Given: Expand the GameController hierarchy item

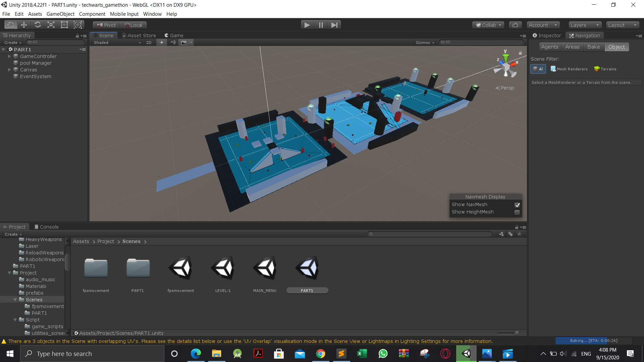Looking at the screenshot, I should point(9,56).
